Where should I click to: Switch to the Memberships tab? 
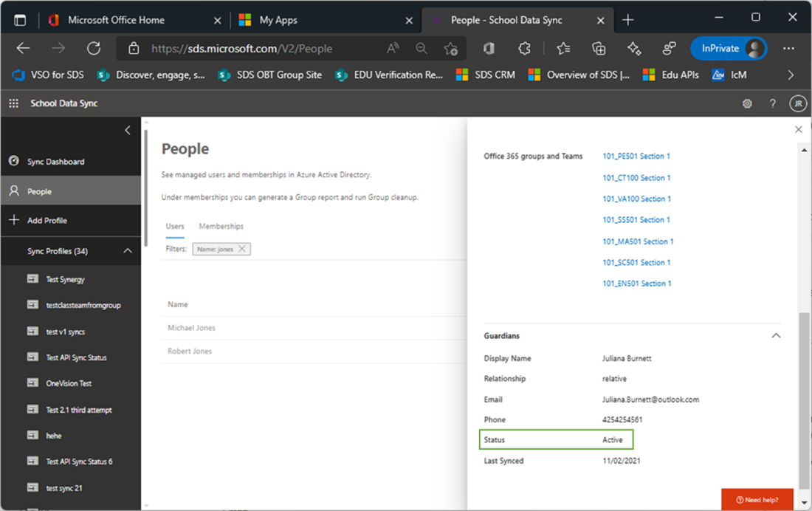pos(221,227)
